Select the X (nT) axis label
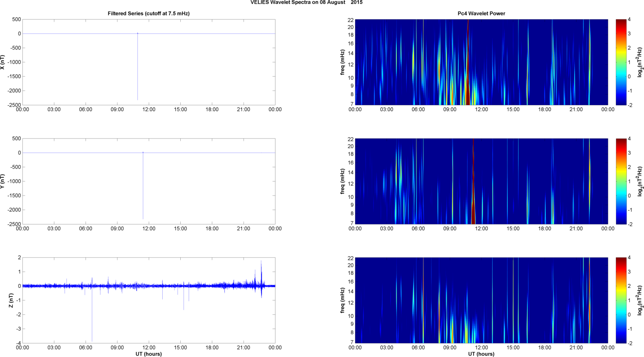The image size is (644, 357). coord(3,62)
